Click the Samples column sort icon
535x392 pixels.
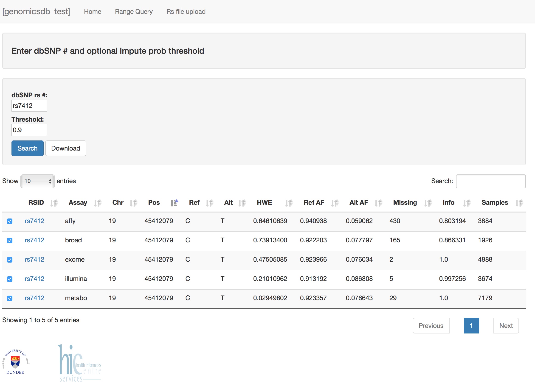pos(519,203)
